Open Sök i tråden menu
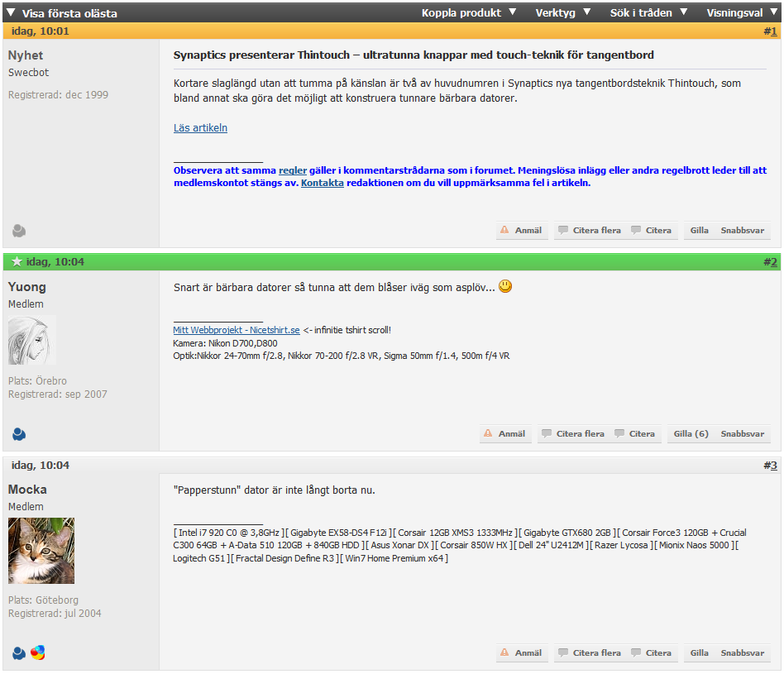The width and height of the screenshot is (784, 674). (x=648, y=12)
